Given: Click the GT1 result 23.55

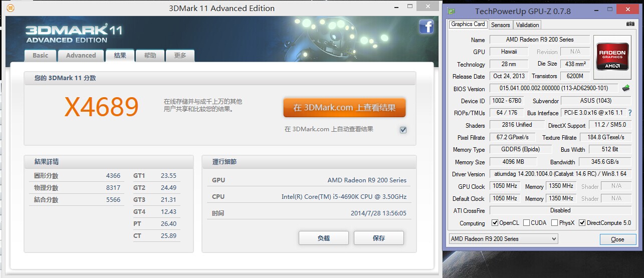Looking at the screenshot, I should tap(168, 176).
